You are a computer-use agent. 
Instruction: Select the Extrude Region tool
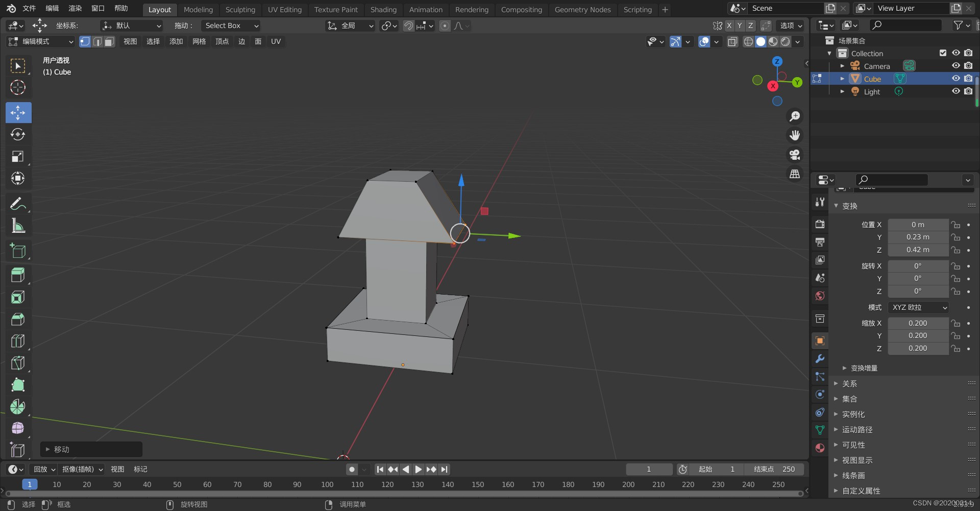point(18,275)
